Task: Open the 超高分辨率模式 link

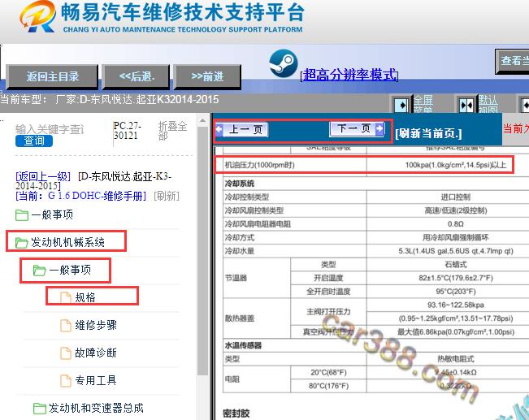Action: point(349,75)
